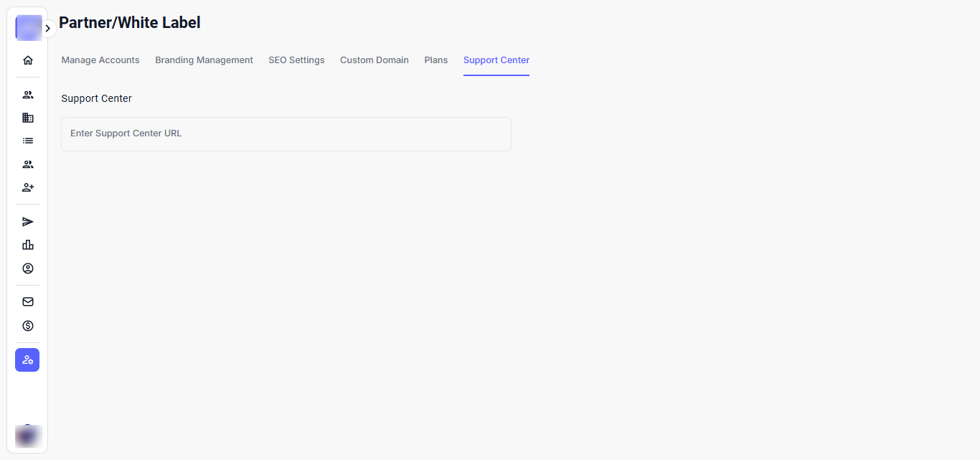Viewport: 980px width, 460px height.
Task: Open the bar chart analytics icon
Action: (x=28, y=245)
